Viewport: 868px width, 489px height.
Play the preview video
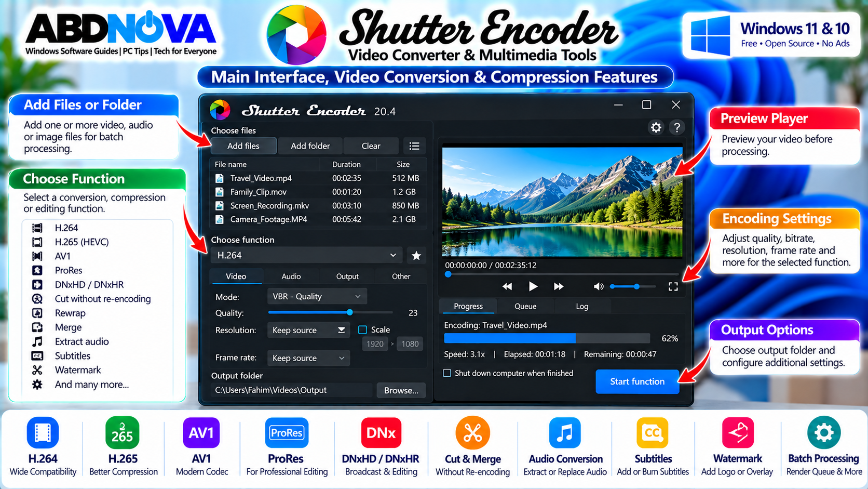pos(533,286)
